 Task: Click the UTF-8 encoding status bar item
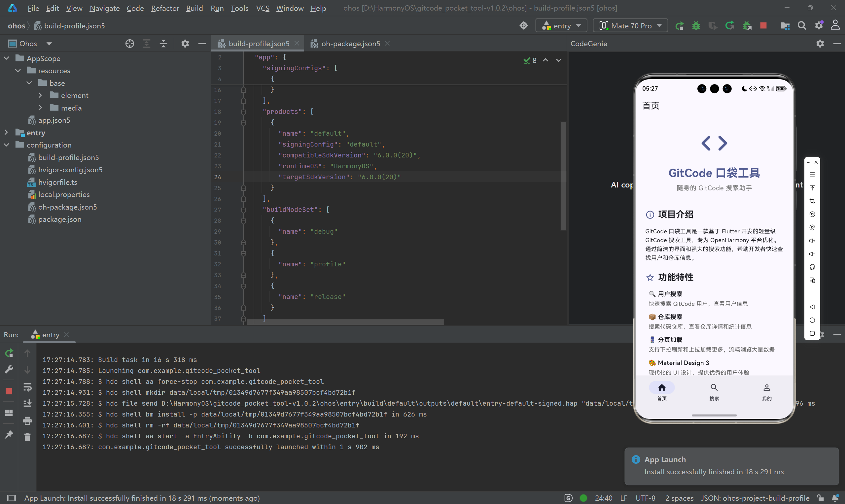[645, 498]
